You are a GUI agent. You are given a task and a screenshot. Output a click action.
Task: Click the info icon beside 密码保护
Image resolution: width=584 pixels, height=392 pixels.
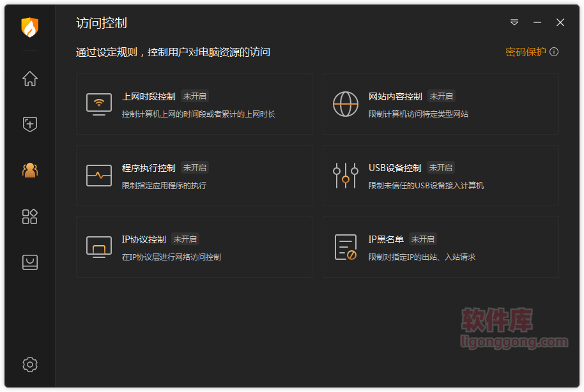(553, 52)
